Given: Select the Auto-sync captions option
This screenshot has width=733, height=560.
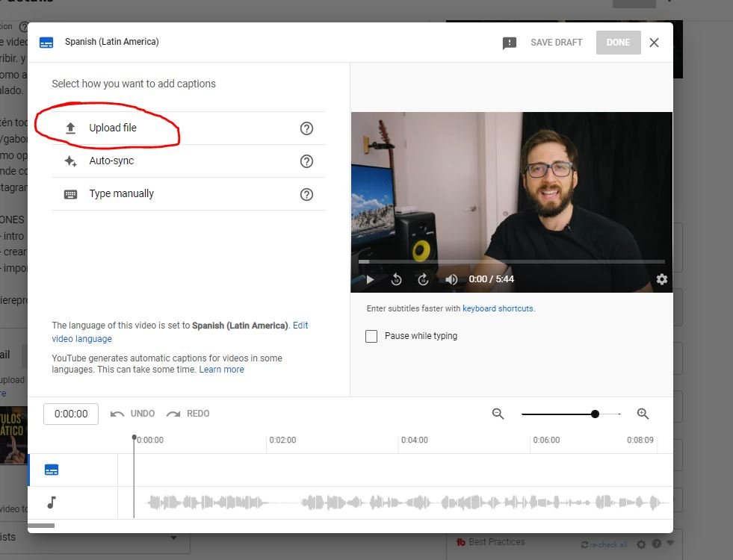Looking at the screenshot, I should 112,161.
